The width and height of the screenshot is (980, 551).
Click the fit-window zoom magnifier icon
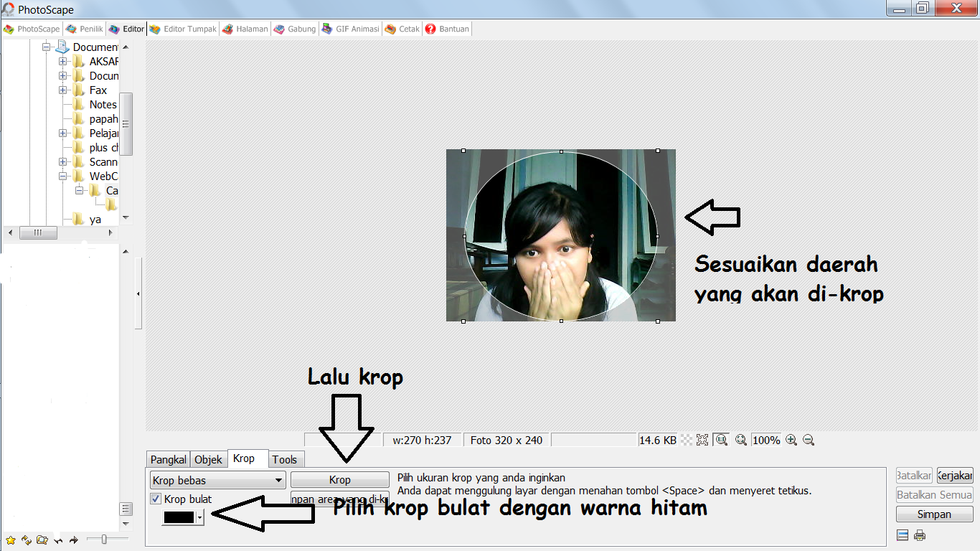(740, 440)
